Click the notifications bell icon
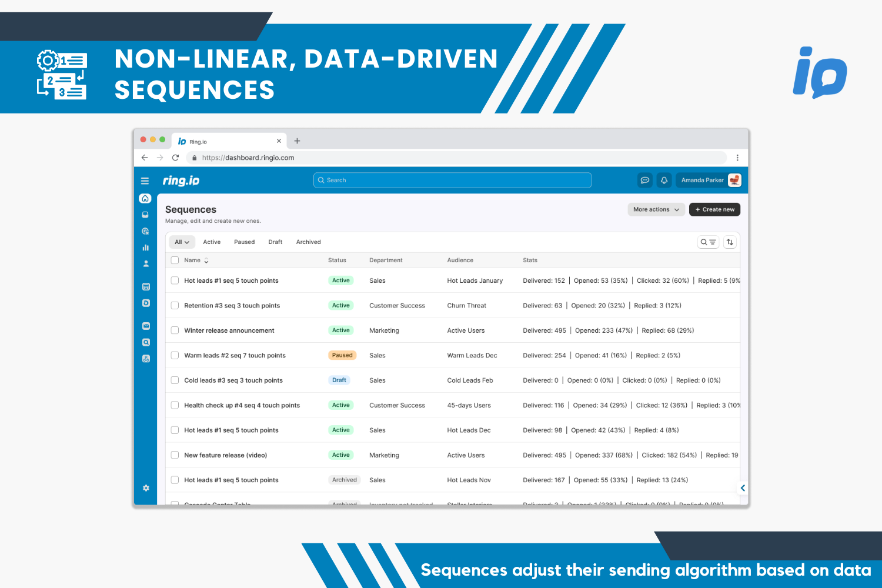This screenshot has width=882, height=588. [664, 181]
